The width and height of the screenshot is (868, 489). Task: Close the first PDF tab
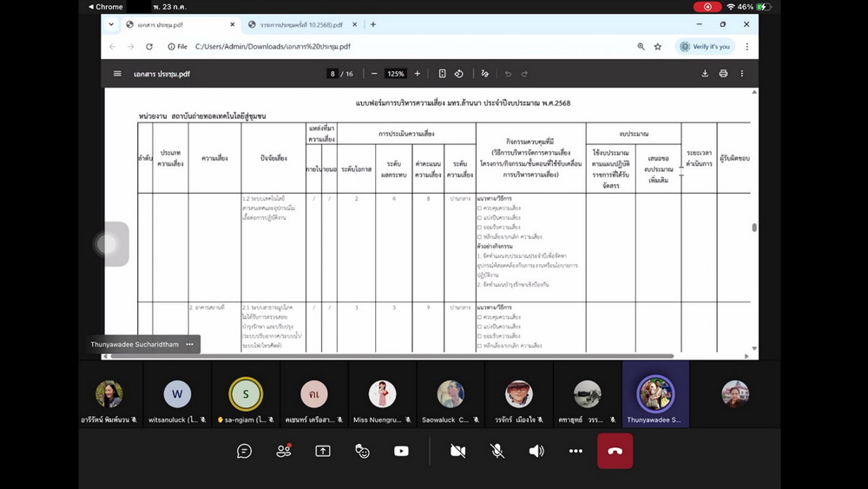pos(233,24)
